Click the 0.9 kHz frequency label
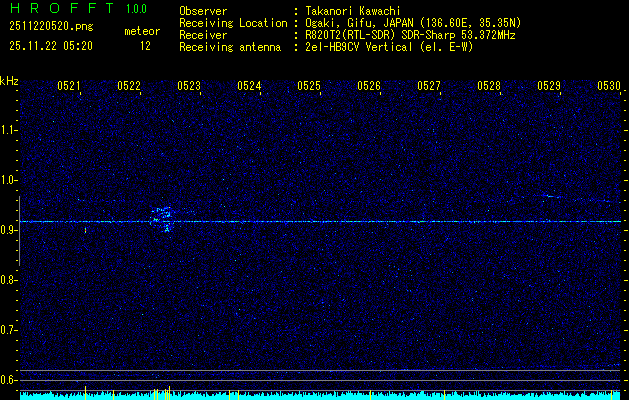The image size is (629, 400). [x=7, y=230]
